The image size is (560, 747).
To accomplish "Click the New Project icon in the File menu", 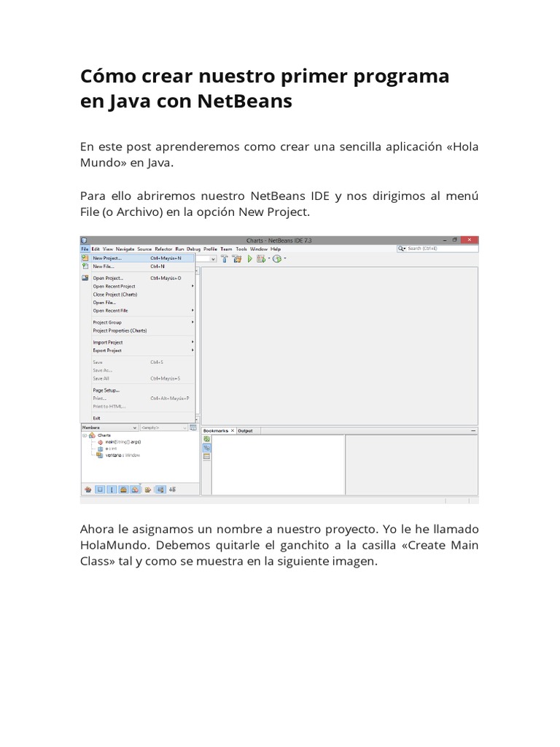I will (x=85, y=258).
